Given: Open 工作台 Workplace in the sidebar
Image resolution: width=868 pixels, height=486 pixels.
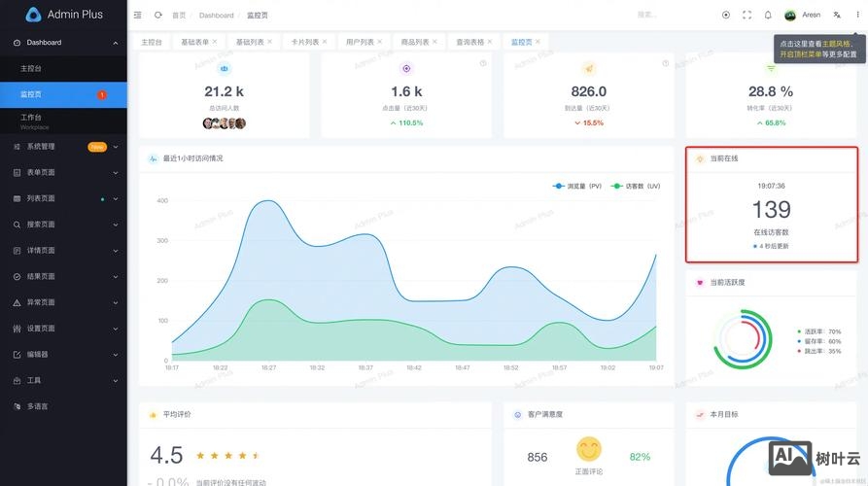Looking at the screenshot, I should click(x=63, y=121).
